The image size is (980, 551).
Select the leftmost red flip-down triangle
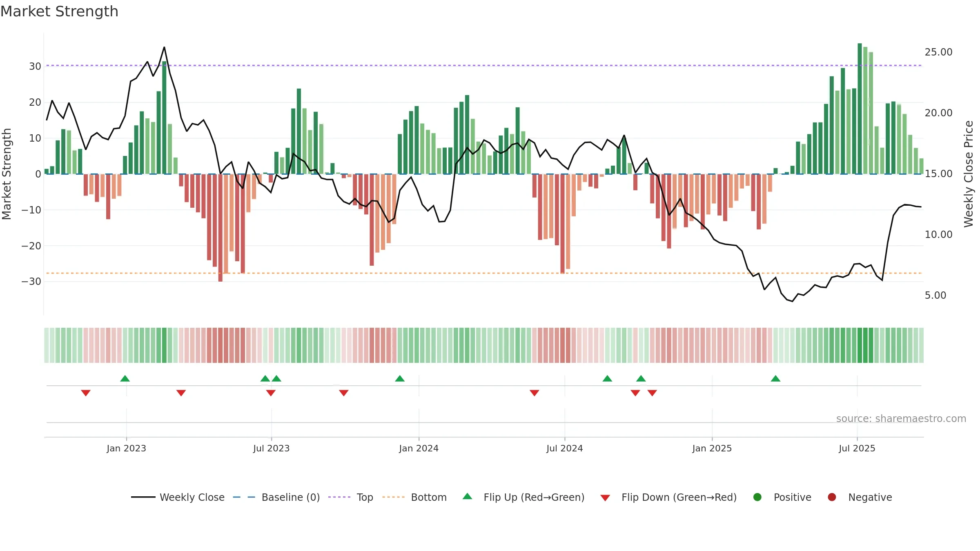click(x=86, y=393)
